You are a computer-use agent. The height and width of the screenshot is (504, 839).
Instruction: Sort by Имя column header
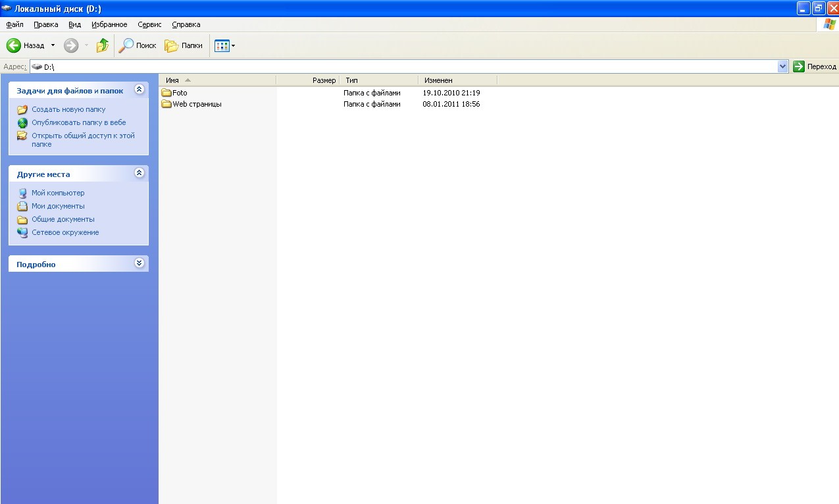click(218, 80)
